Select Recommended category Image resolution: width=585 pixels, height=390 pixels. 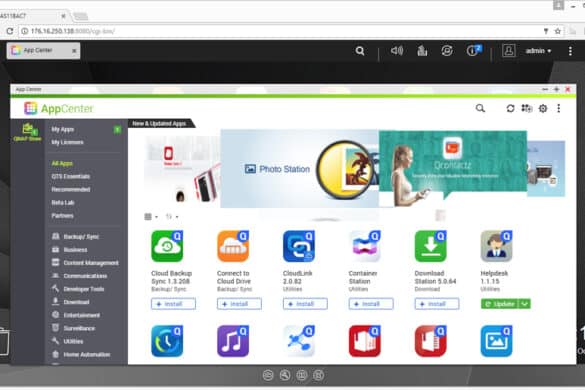(71, 190)
